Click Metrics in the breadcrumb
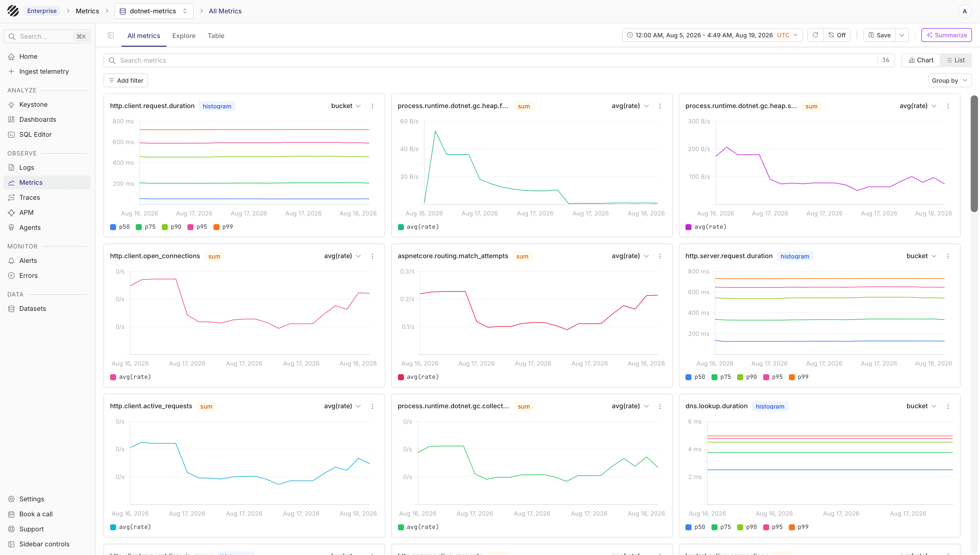 [x=87, y=11]
